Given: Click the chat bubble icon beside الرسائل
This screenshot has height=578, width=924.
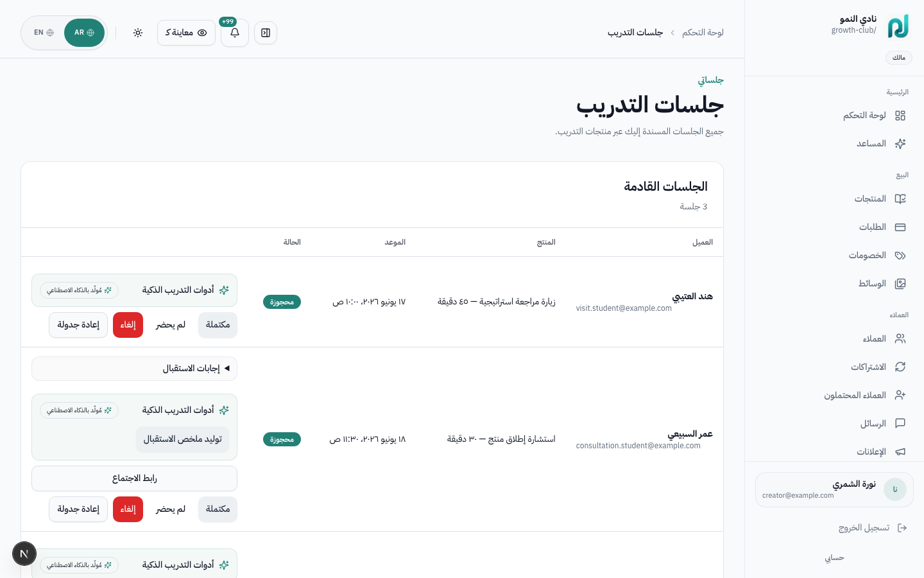Looking at the screenshot, I should [x=900, y=423].
